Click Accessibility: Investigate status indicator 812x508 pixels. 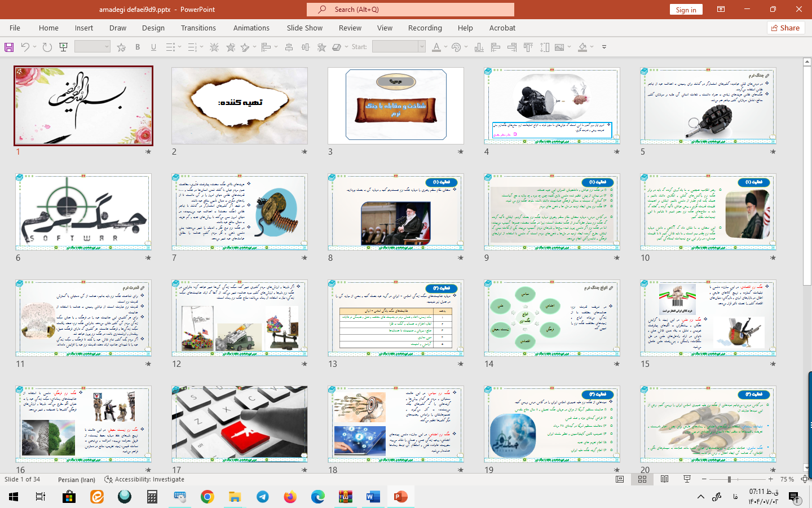click(144, 479)
